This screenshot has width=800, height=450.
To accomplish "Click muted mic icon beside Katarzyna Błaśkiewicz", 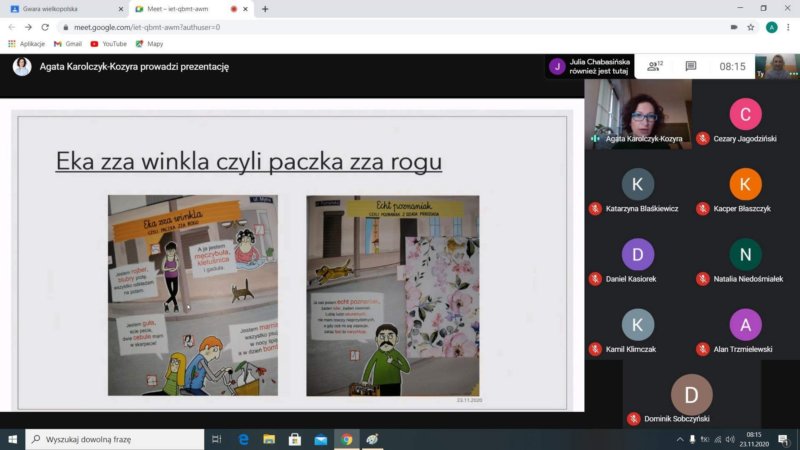I will pos(595,208).
